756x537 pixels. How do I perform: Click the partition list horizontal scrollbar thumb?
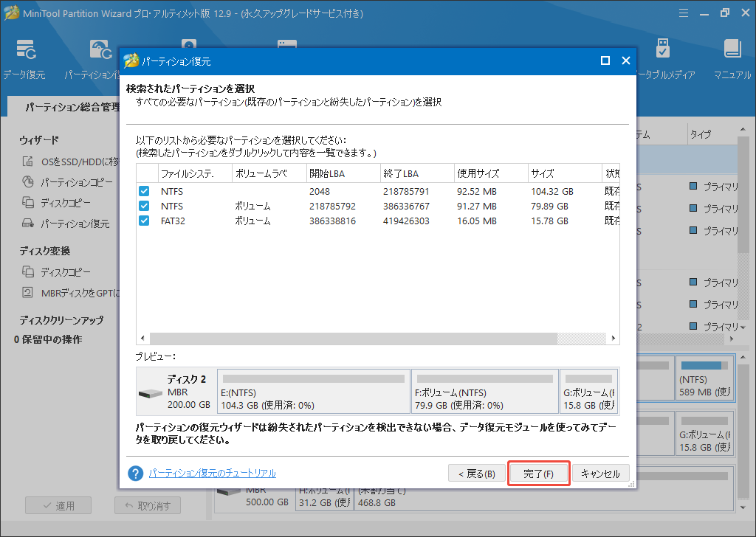354,338
